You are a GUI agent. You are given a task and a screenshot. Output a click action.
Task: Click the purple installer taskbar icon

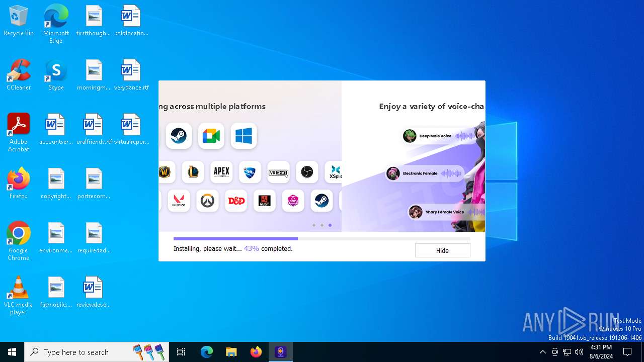pyautogui.click(x=281, y=352)
